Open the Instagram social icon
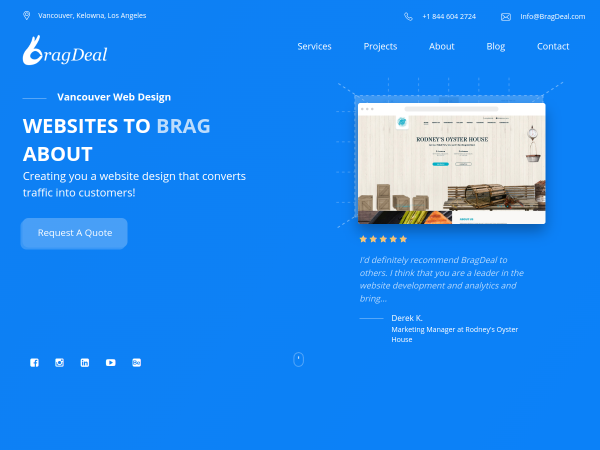 [x=59, y=362]
